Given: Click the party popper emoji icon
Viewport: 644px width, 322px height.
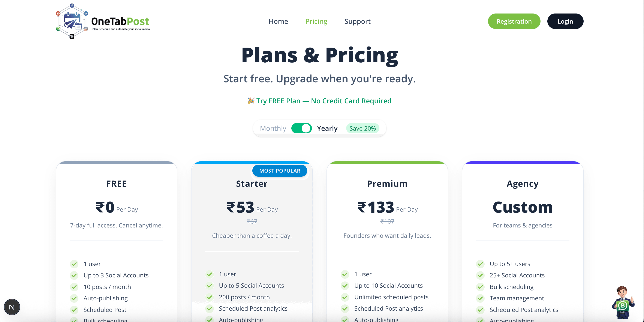Looking at the screenshot, I should pos(251,101).
